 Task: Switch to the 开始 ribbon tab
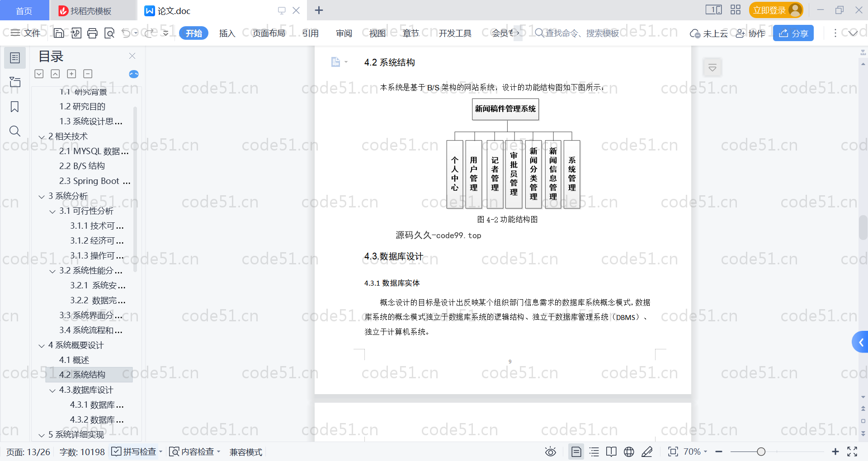click(x=193, y=33)
